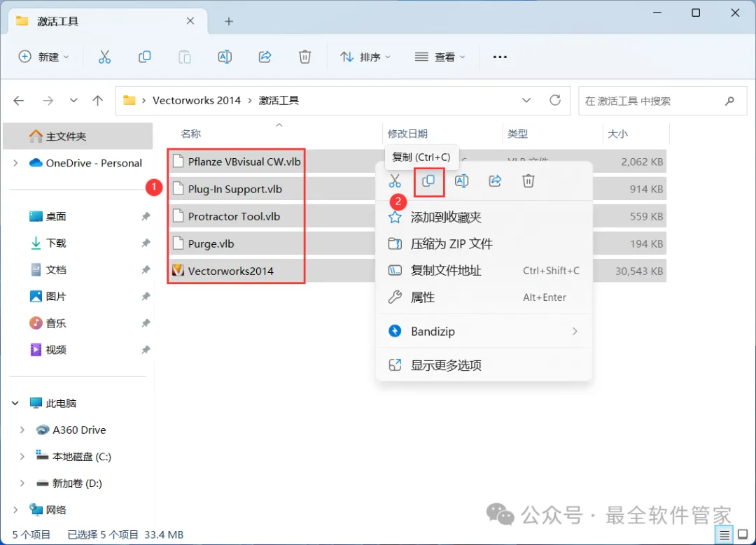
Task: Sort by the 大小 column header
Action: (617, 134)
